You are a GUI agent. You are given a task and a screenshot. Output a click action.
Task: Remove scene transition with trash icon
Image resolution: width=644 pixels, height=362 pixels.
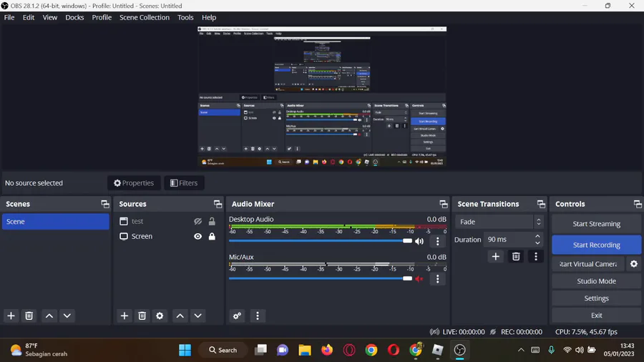[516, 257]
